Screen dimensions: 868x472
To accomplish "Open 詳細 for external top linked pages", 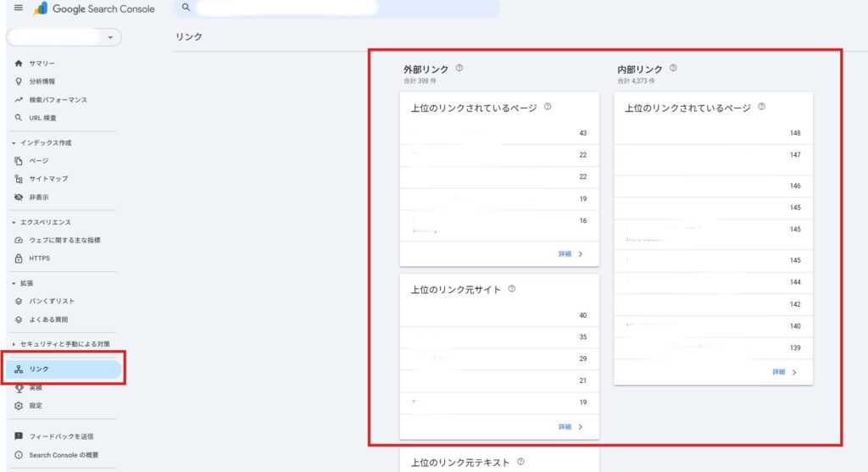I will coord(570,254).
